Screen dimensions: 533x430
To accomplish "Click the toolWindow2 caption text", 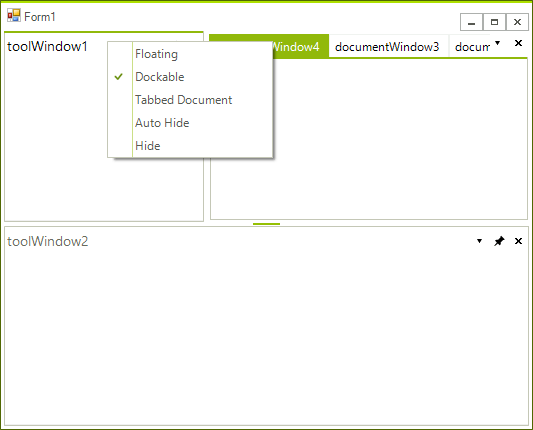I will (x=48, y=241).
